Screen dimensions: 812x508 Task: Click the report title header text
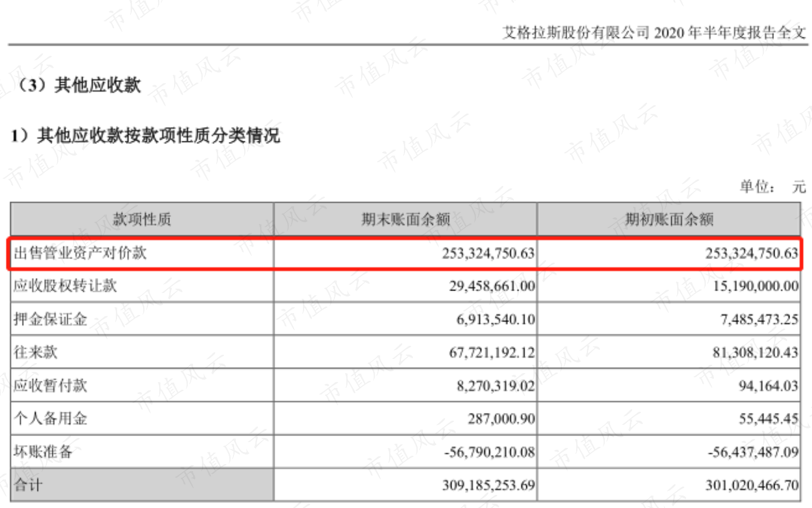(654, 34)
